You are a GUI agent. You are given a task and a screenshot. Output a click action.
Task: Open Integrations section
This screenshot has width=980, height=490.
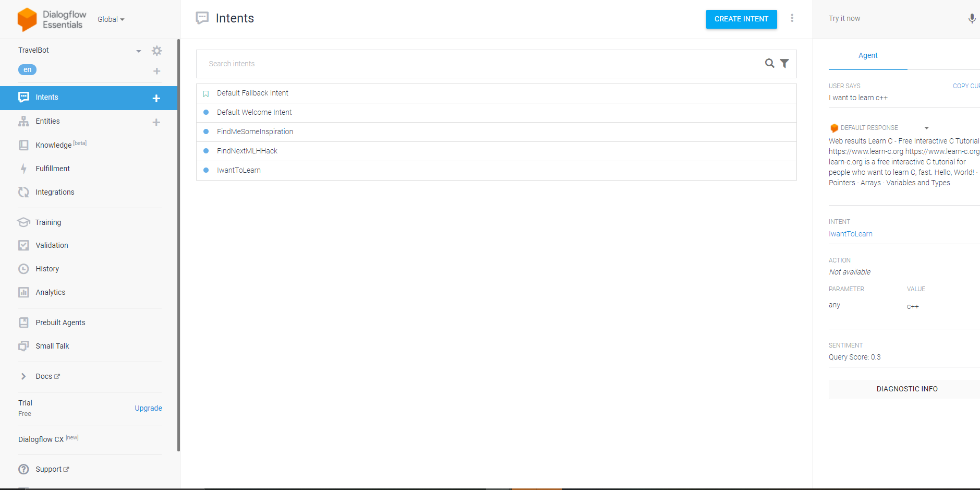coord(55,192)
